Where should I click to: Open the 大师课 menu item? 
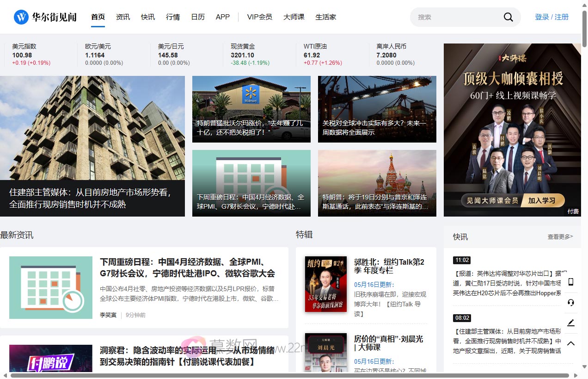click(x=294, y=17)
